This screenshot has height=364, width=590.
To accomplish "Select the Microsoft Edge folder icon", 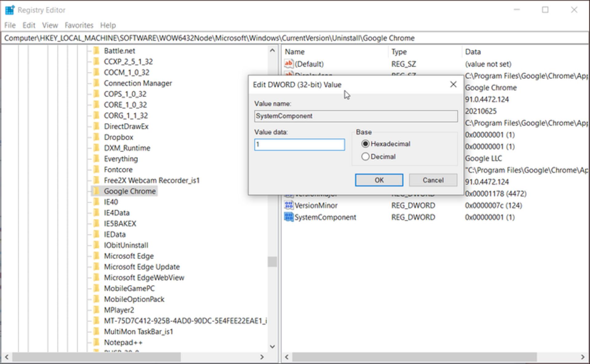I will pos(96,256).
